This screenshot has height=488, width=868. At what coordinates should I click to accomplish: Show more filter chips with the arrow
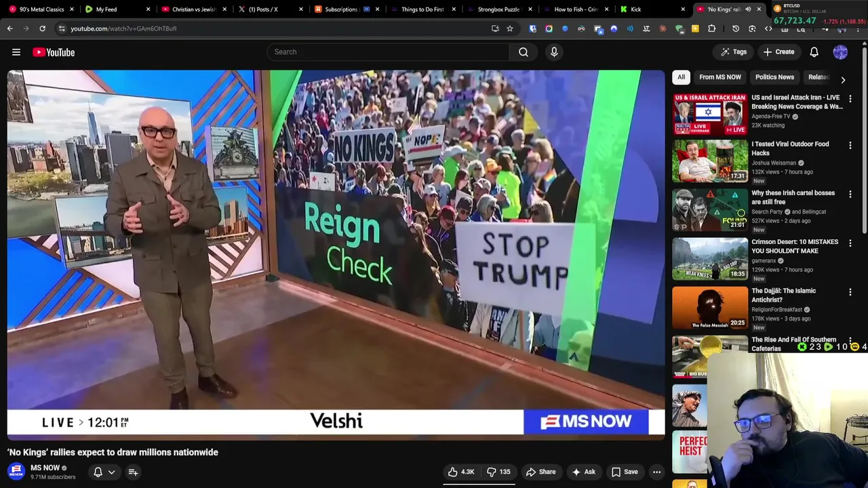pyautogui.click(x=843, y=79)
